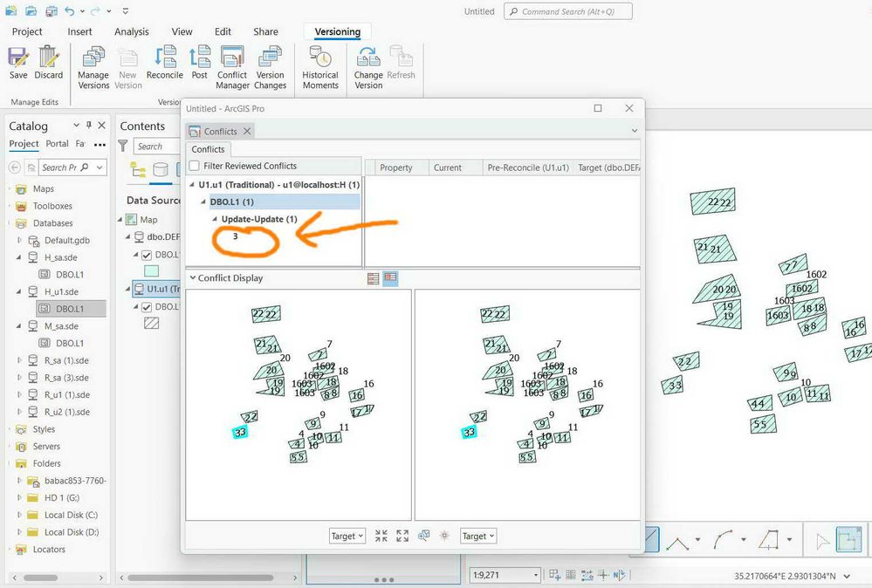Click the Contents pane Search field
Image resolution: width=872 pixels, height=588 pixels.
(156, 147)
